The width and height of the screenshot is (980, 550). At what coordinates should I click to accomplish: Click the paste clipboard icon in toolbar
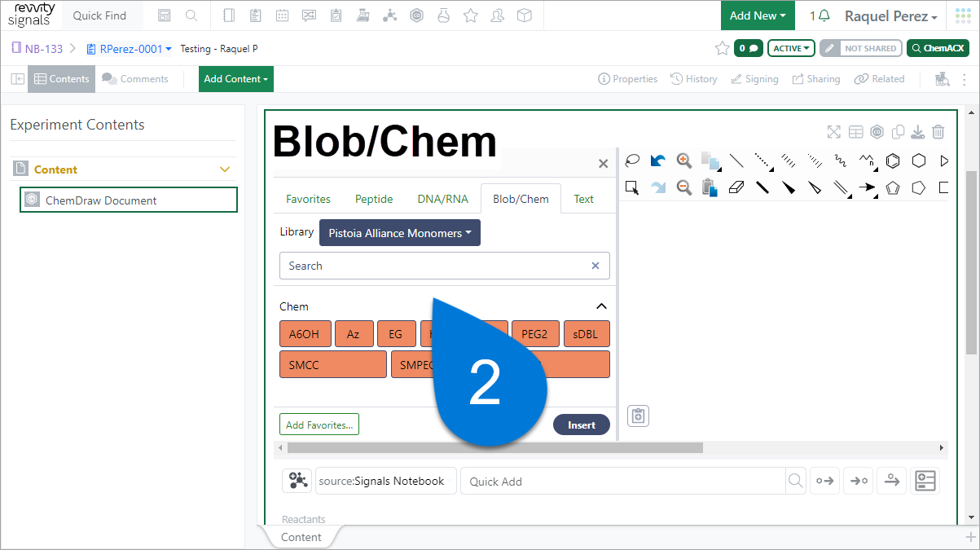(x=710, y=187)
